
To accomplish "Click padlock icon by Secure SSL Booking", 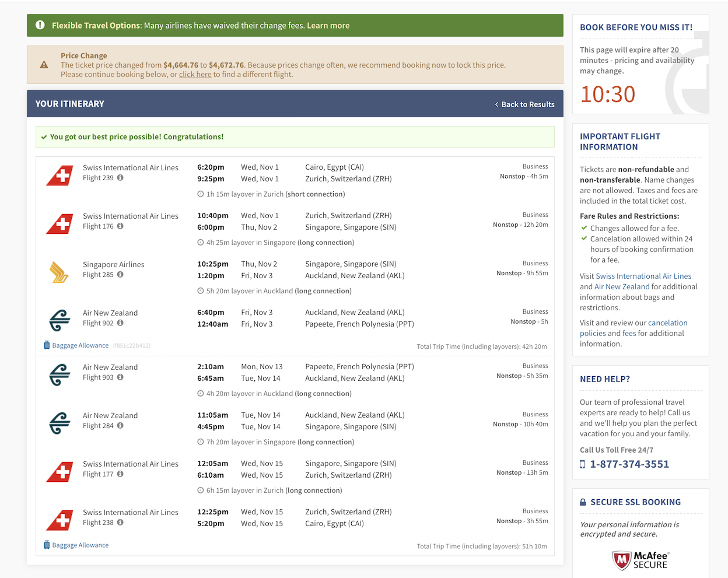I will [x=583, y=502].
